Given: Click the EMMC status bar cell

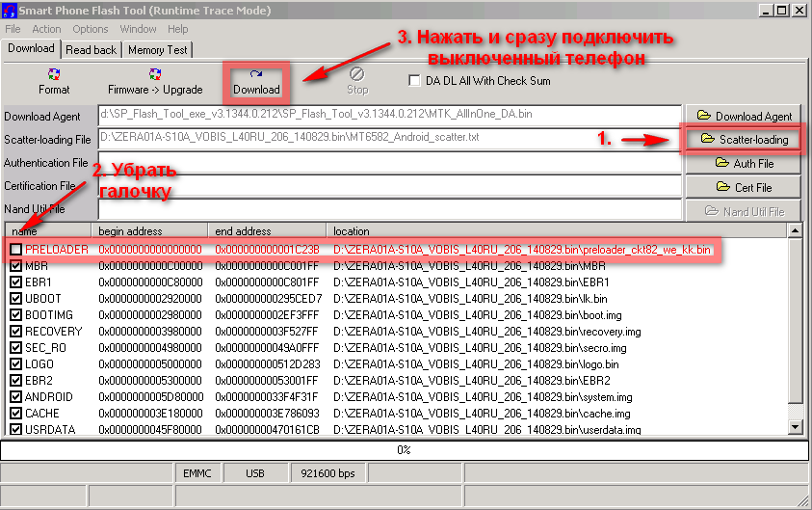Looking at the screenshot, I should [197, 473].
